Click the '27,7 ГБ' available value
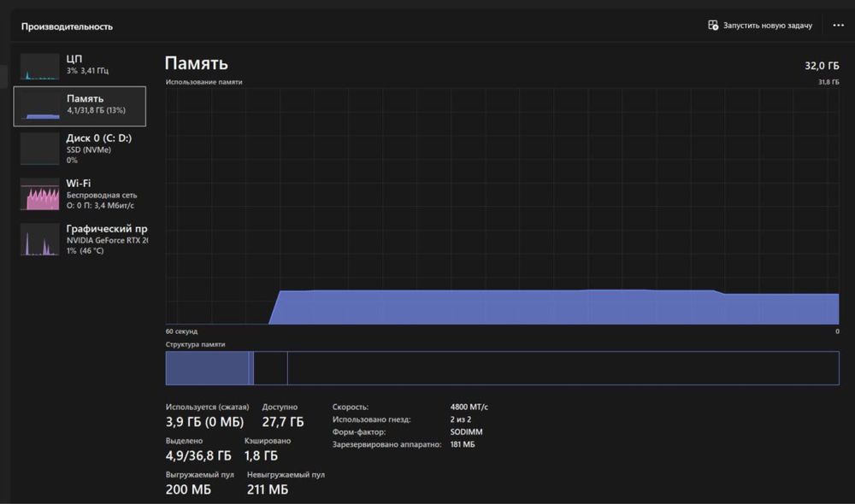The width and height of the screenshot is (855, 504). pos(283,422)
